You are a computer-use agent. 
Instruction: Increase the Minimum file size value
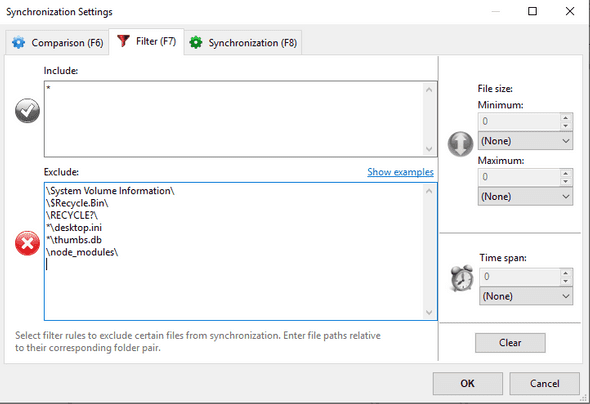pos(566,118)
